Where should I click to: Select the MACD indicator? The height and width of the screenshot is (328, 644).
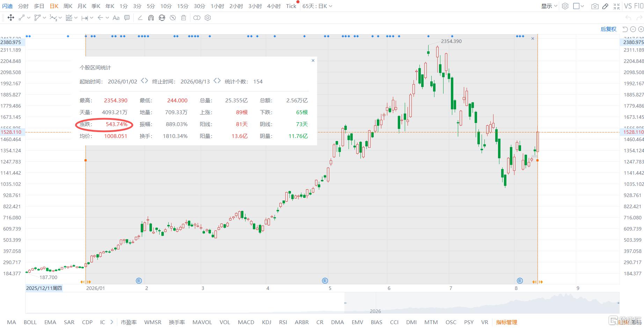[x=246, y=322]
